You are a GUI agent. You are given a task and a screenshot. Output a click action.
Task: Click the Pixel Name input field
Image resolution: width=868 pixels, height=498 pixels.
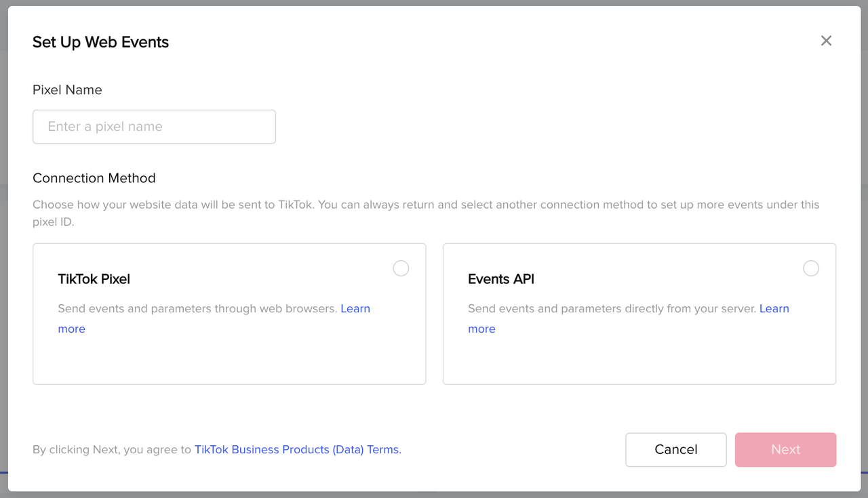(154, 127)
